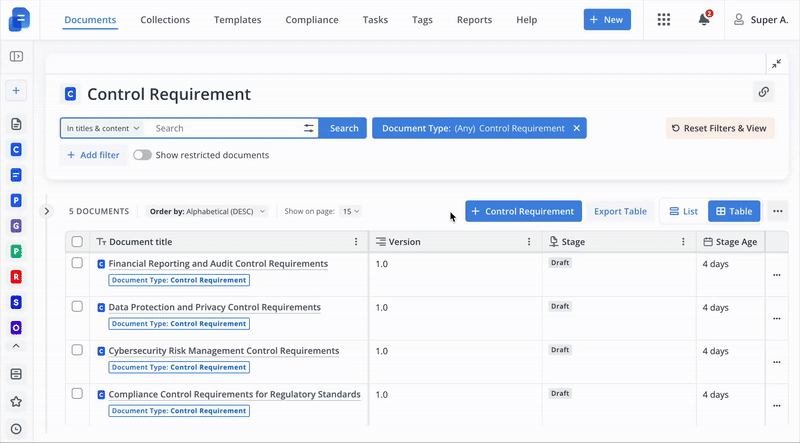The image size is (800, 443).
Task: Select the Data Protection and Privacy row checkbox
Action: [x=77, y=307]
